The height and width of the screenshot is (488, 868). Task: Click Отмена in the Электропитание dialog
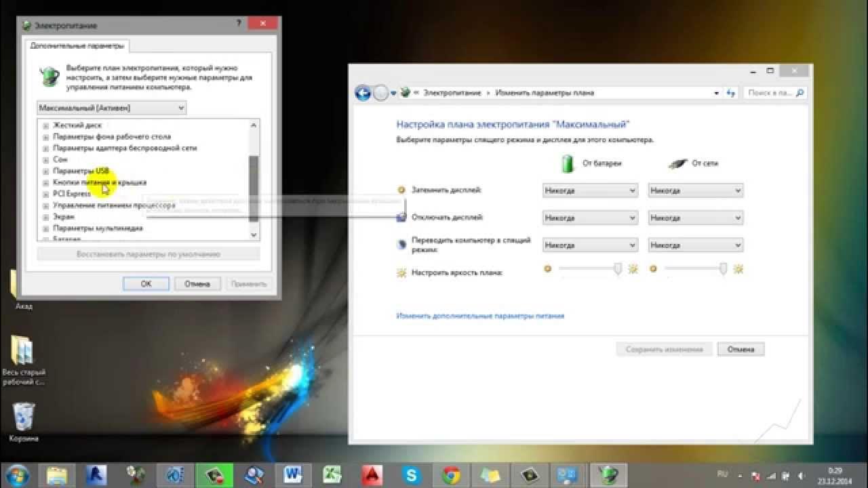click(x=197, y=284)
